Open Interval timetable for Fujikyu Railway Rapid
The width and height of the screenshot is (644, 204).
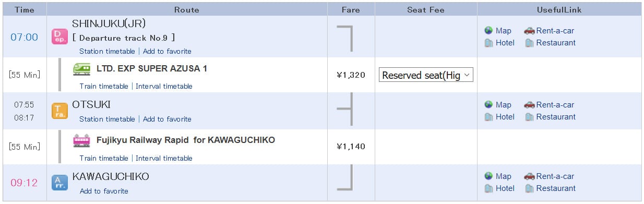coord(164,158)
